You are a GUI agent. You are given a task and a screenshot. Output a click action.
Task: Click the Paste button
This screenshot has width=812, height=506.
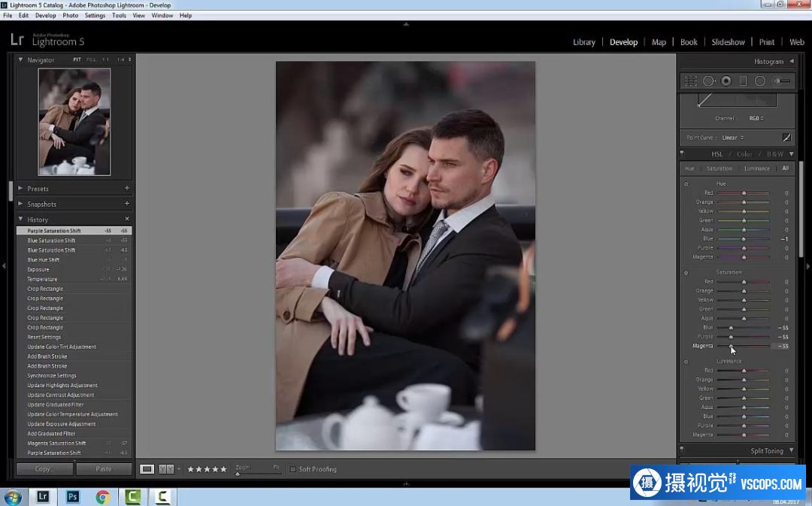pos(104,468)
